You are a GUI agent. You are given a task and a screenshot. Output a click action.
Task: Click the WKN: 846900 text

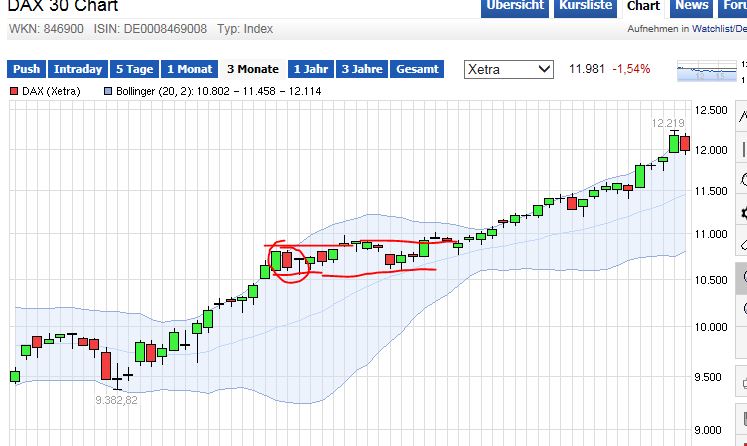pyautogui.click(x=46, y=29)
